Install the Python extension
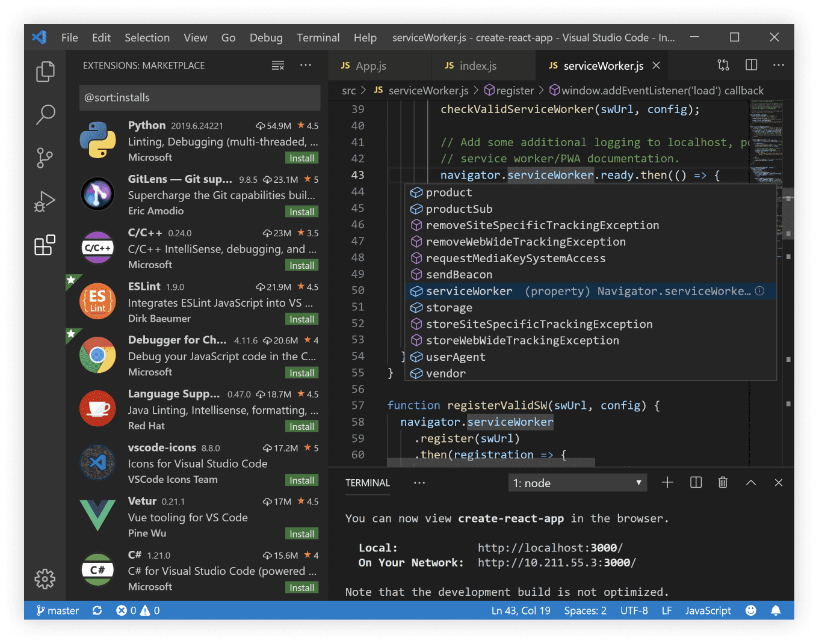Image resolution: width=819 pixels, height=644 pixels. 301,158
